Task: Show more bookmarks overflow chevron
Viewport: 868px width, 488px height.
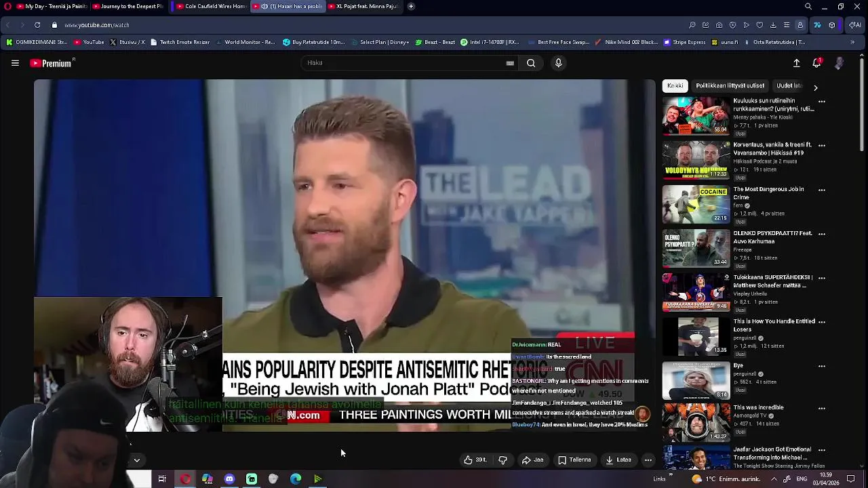Action: point(852,42)
